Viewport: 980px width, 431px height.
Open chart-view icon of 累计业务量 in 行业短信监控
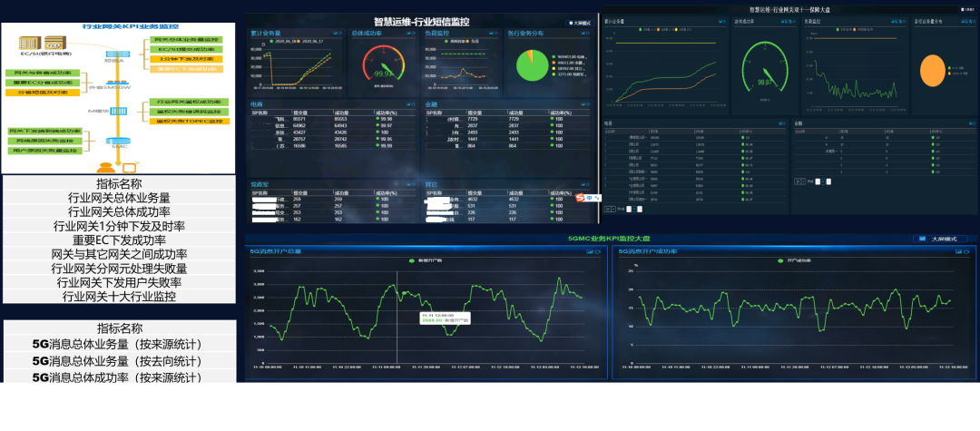coord(335,33)
